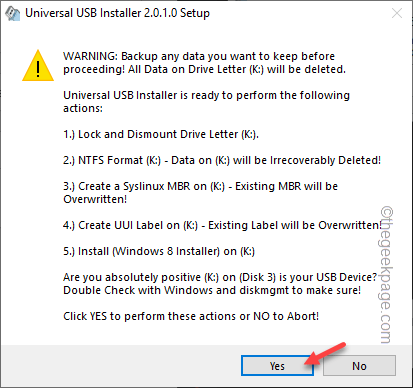Click step 5 Install Windows 8 Installer line
This screenshot has height=388, width=413.
(x=159, y=251)
